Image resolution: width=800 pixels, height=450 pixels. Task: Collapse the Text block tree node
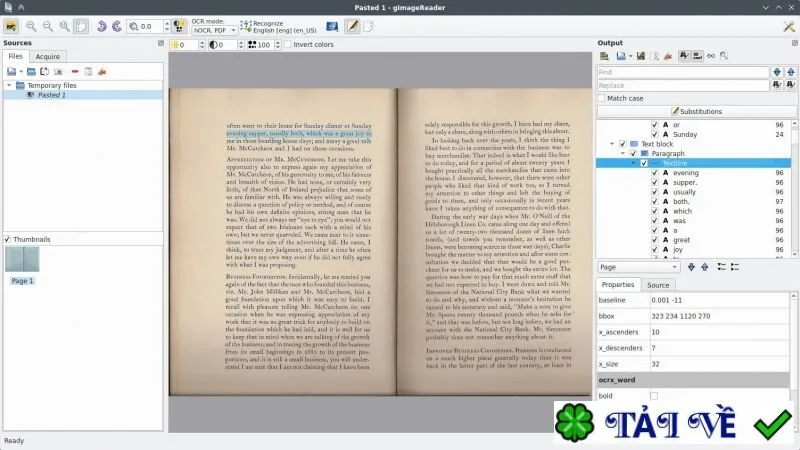pos(612,144)
